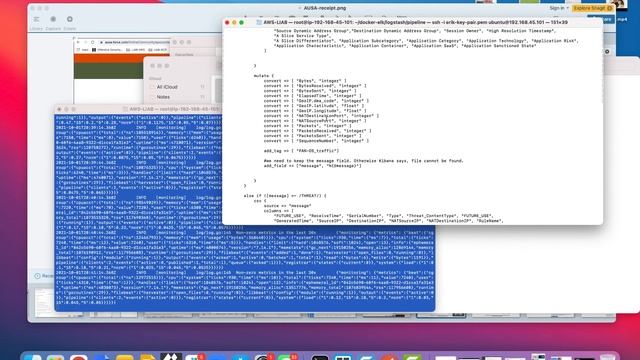Click the green zoom button of front terminal
Viewport: 640px width, 360px height.
tap(242, 22)
